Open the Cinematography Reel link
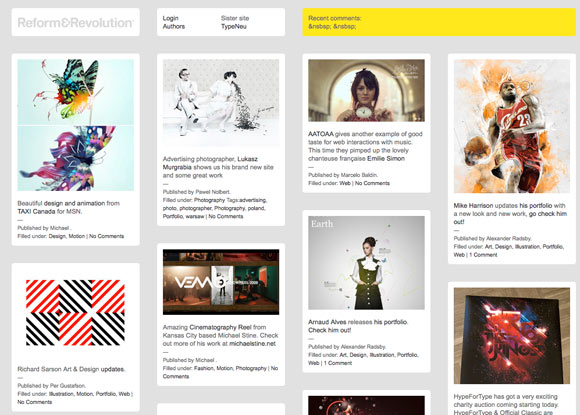The image size is (580, 415). 220,327
